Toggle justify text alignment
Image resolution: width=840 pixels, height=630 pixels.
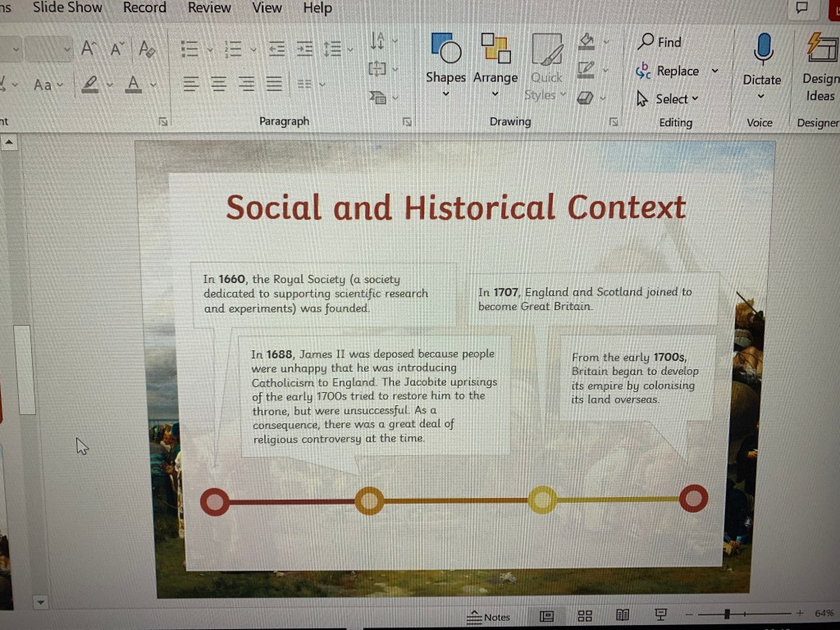coord(274,84)
